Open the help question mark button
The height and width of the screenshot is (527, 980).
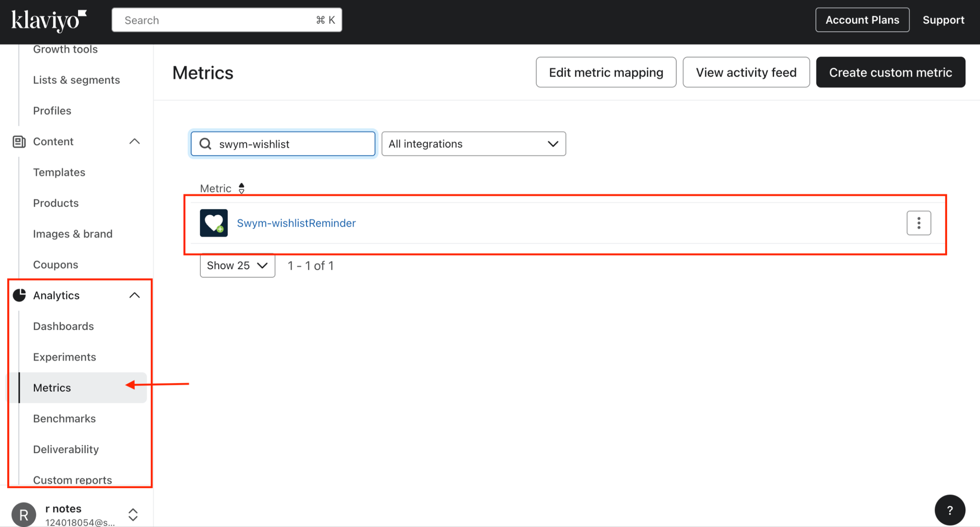(949, 510)
